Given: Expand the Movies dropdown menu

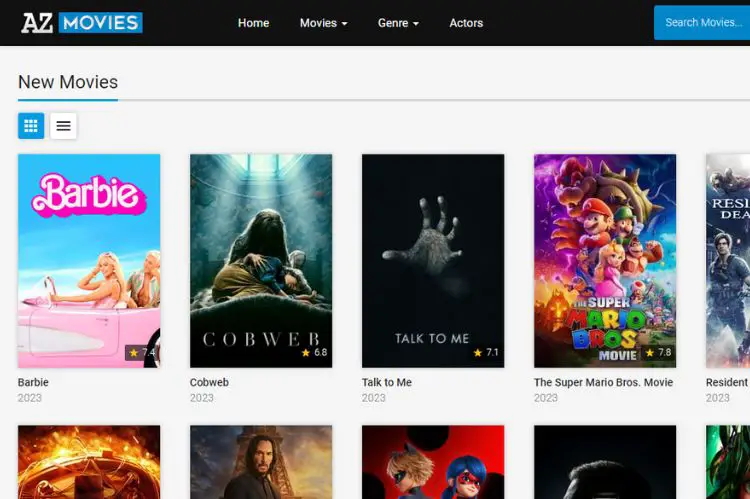Looking at the screenshot, I should (323, 23).
